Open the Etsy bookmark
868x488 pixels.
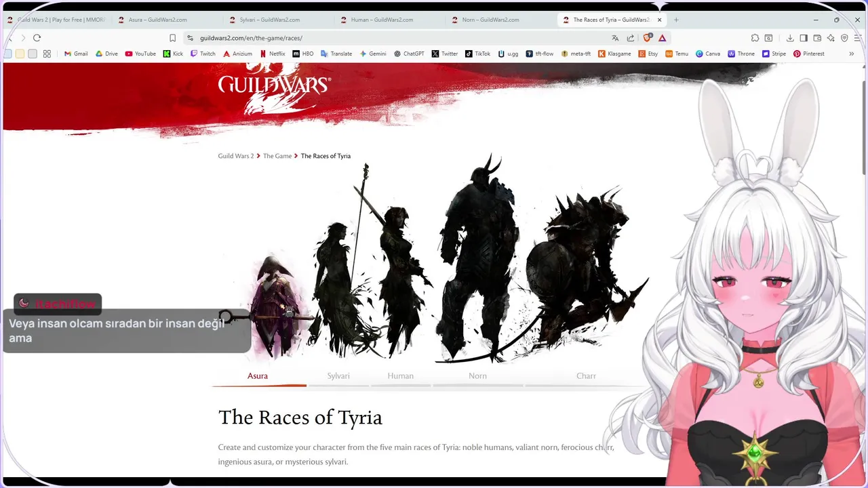pos(648,54)
